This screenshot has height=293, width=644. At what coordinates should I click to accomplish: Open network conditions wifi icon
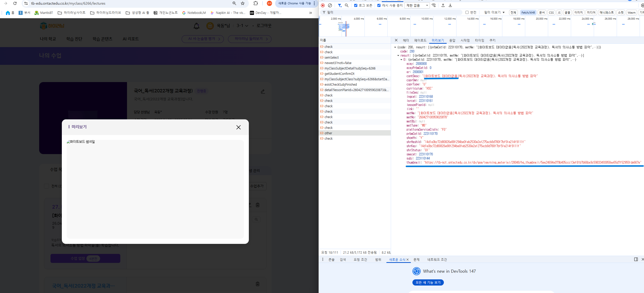[x=434, y=5]
